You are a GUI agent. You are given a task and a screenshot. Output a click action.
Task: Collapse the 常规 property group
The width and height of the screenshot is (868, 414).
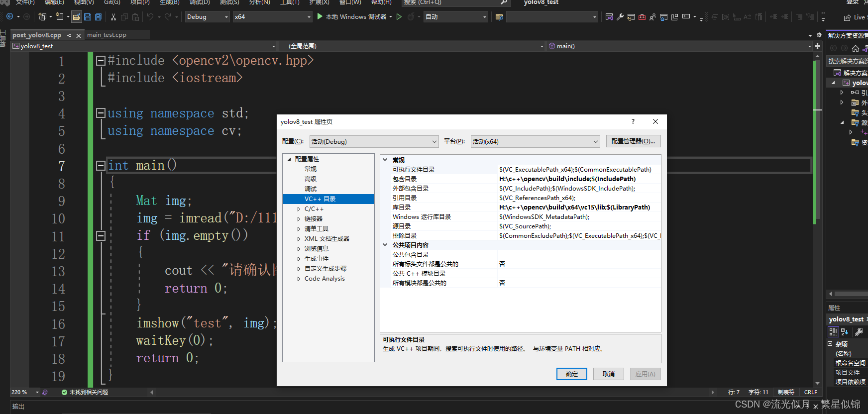coord(385,160)
